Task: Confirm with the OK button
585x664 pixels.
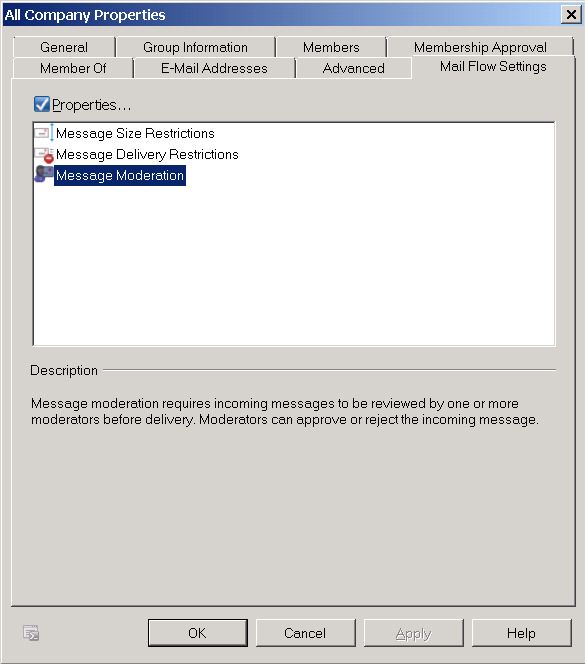Action: click(197, 633)
